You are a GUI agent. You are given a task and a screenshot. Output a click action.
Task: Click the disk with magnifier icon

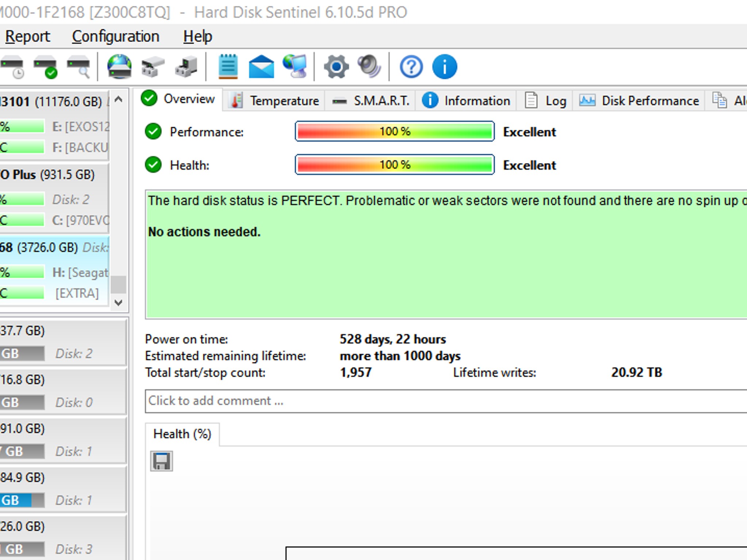(x=79, y=67)
